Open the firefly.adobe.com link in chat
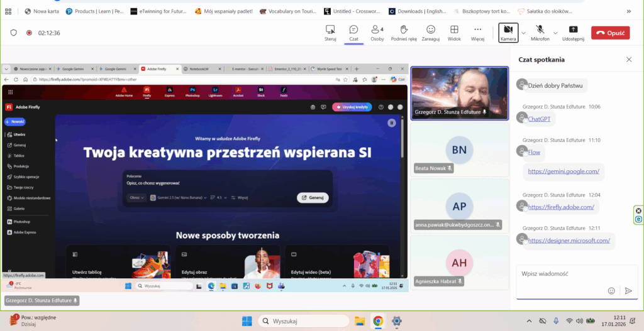 (561, 207)
